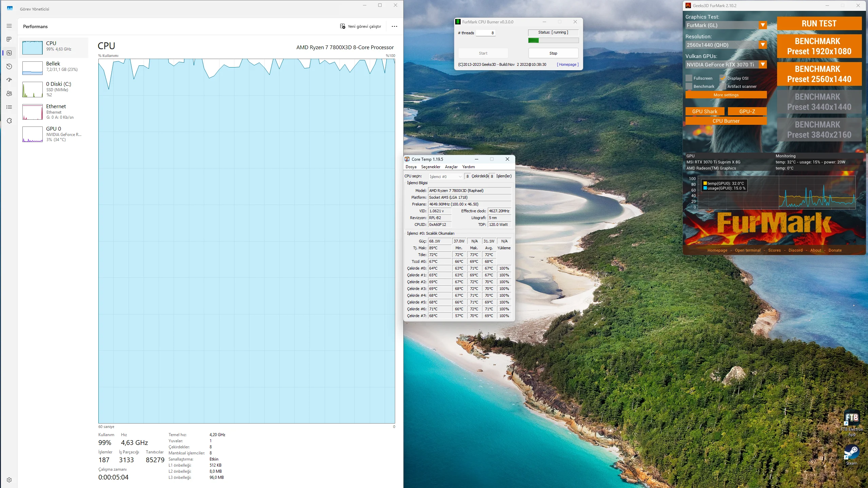Expand the Graphics Test dropdown

763,25
